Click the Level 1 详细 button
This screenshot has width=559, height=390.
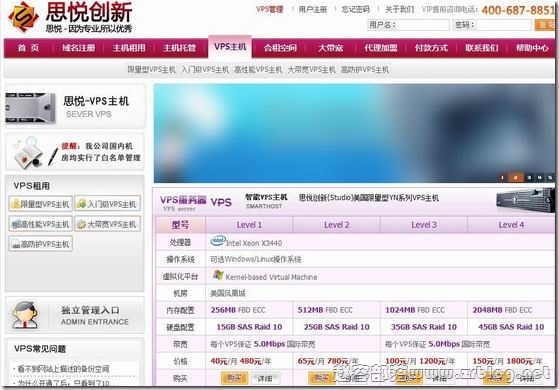pos(265,378)
